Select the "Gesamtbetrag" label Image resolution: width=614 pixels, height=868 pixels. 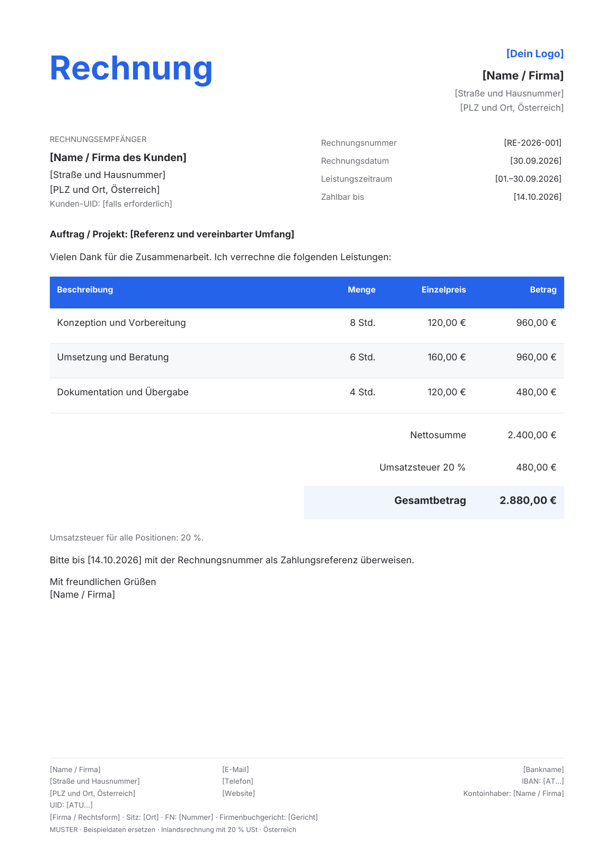[430, 500]
